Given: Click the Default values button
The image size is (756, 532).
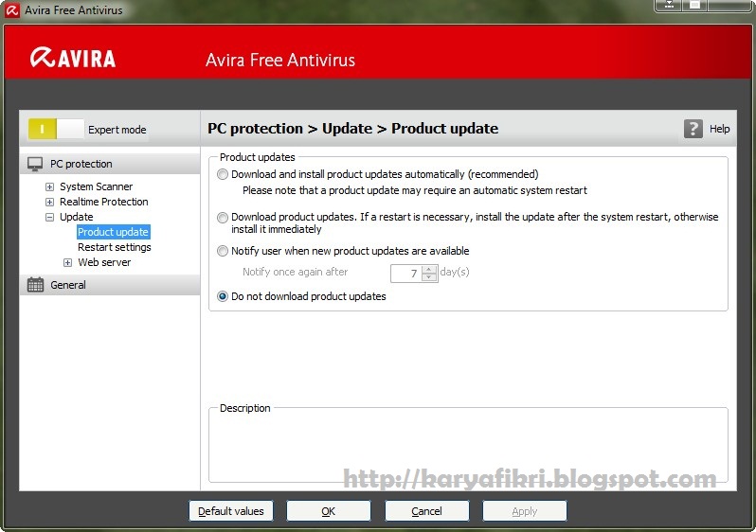Looking at the screenshot, I should click(x=231, y=511).
